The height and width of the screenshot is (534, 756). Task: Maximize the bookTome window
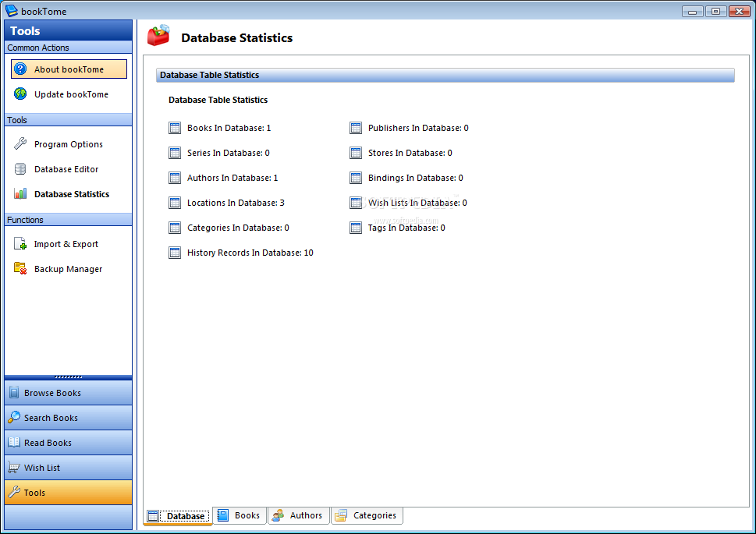tap(715, 11)
